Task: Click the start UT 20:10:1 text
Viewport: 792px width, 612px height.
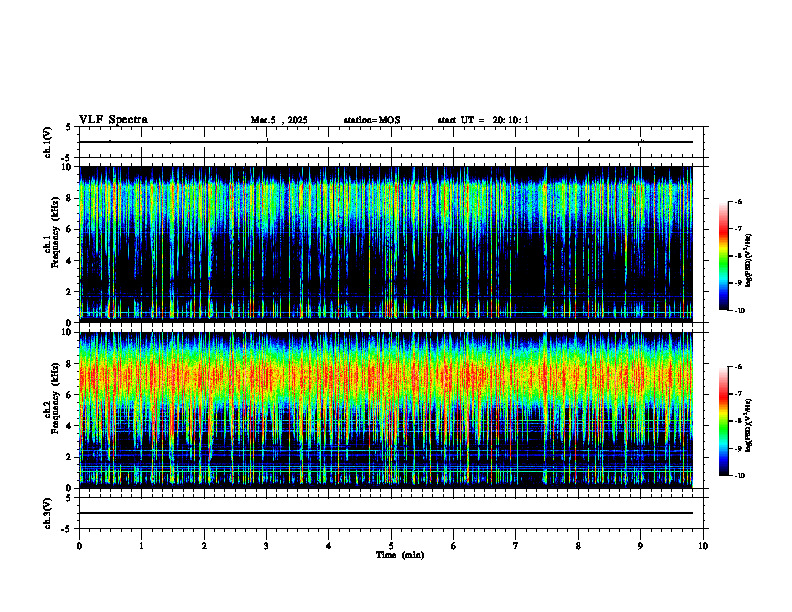Action: [x=483, y=120]
